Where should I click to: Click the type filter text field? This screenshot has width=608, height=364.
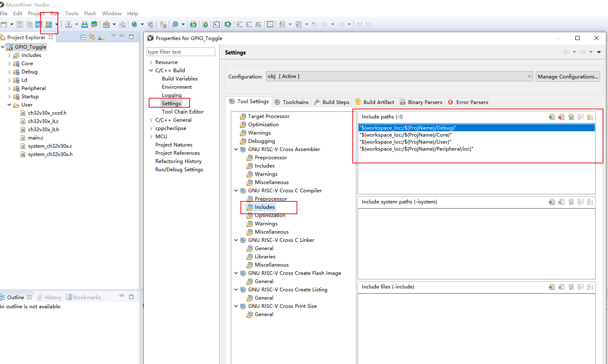[181, 52]
